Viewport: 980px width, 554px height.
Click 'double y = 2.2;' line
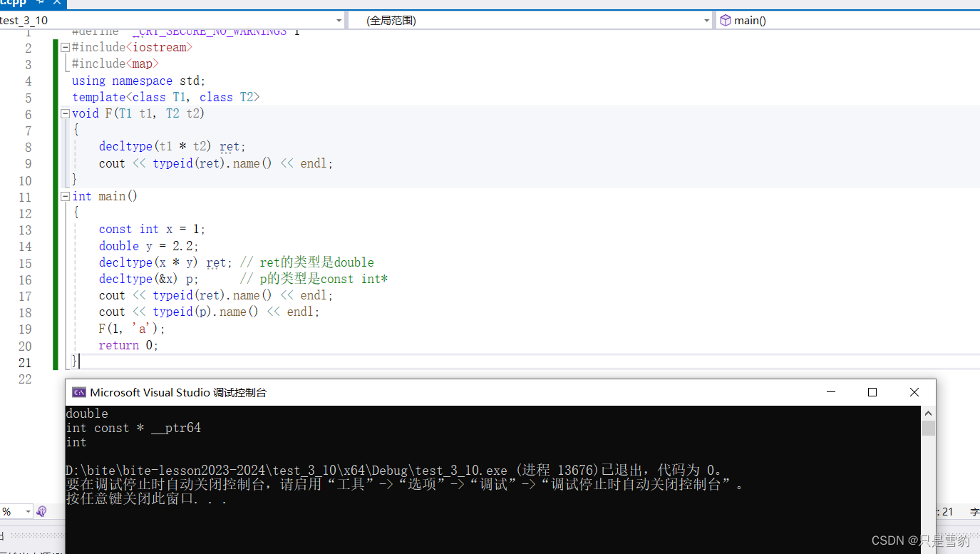149,245
